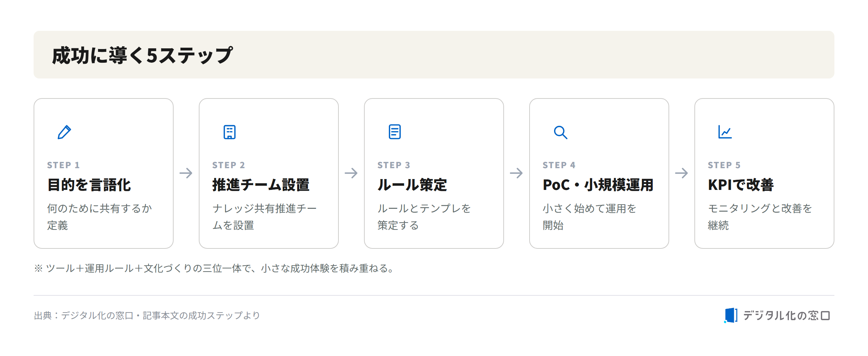Click the arrow between Step 3 and Step 4
868x356 pixels.
pos(516,173)
